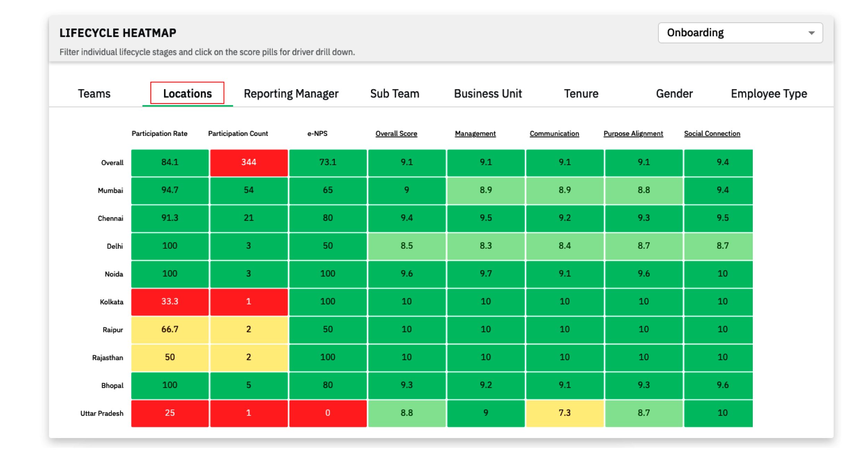Open the Onboarding lifecycle stage dropdown
868x454 pixels.
point(740,33)
